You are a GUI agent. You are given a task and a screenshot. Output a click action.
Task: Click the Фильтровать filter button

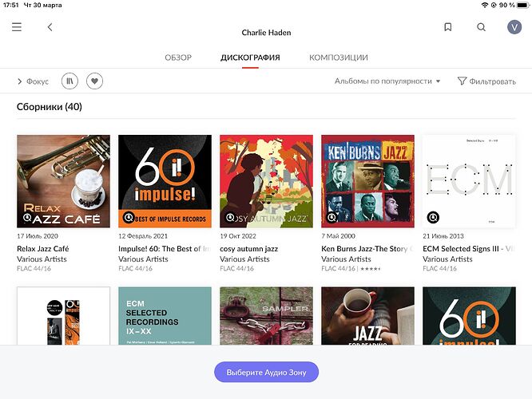point(486,81)
